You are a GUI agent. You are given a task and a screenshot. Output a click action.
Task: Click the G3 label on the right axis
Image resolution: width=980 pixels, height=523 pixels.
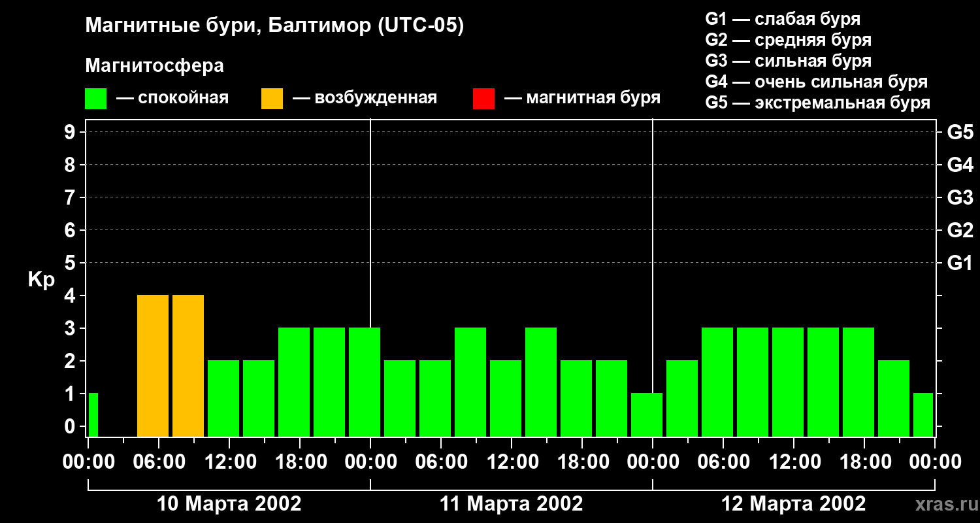point(960,197)
